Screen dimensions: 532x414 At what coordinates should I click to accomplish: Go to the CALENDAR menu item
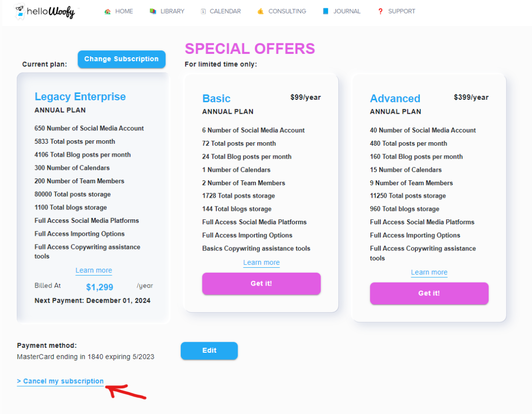coord(225,11)
